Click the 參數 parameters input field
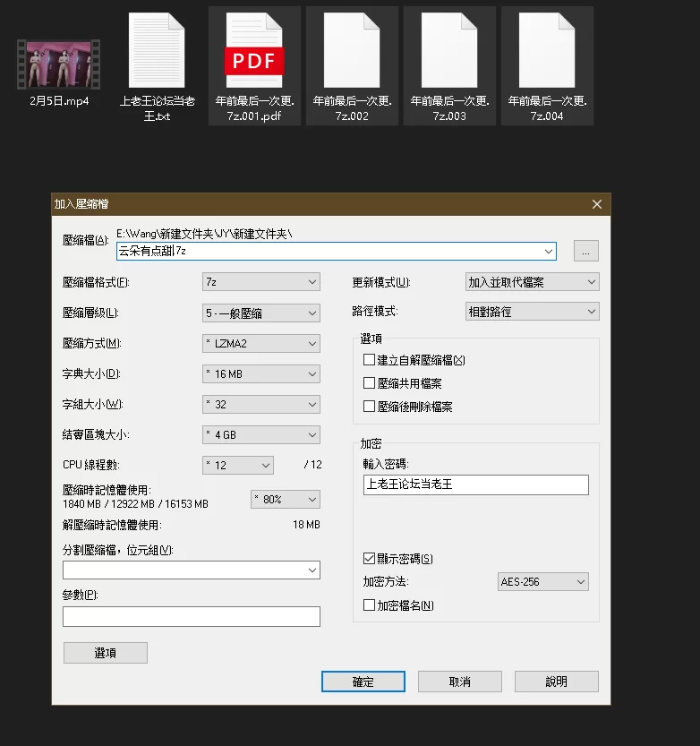 pos(191,616)
